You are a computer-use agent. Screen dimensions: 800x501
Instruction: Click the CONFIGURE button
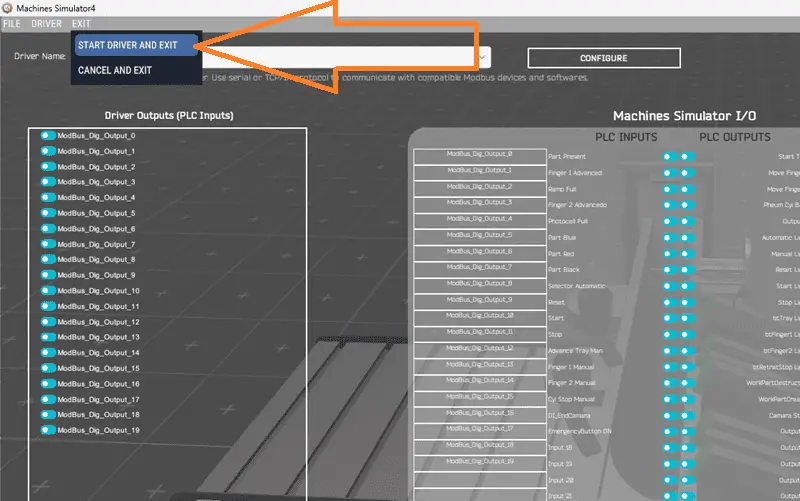(x=604, y=58)
